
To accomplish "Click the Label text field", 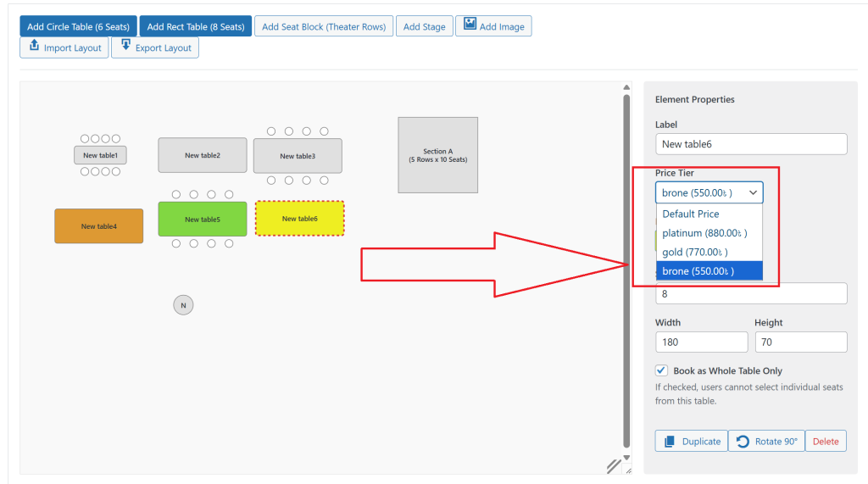I will [x=750, y=144].
